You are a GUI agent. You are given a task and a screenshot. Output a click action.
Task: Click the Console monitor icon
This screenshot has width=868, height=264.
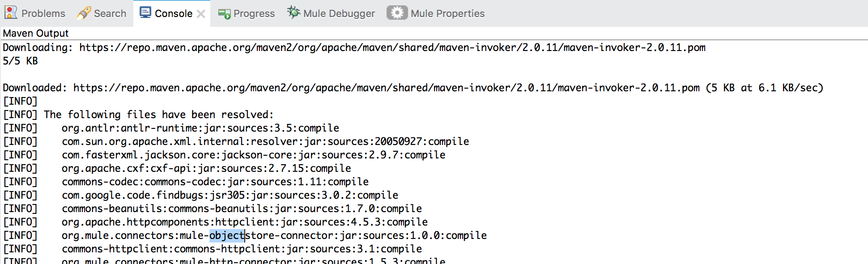click(145, 13)
